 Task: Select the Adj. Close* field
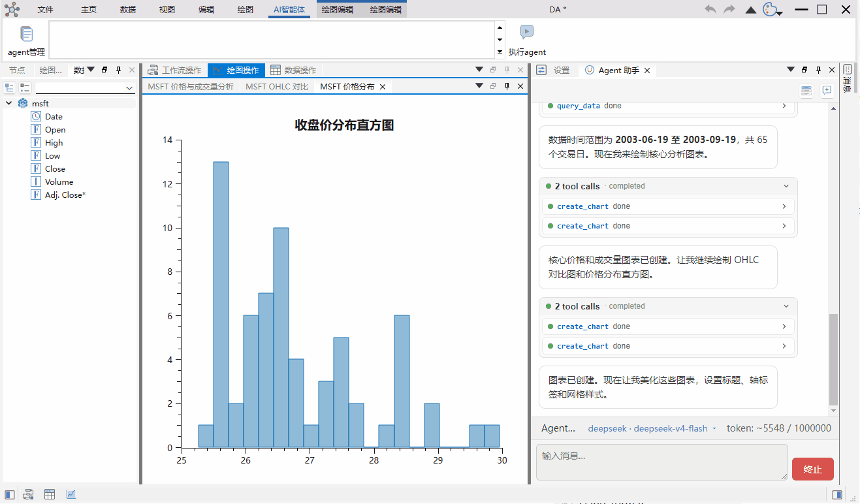[65, 195]
